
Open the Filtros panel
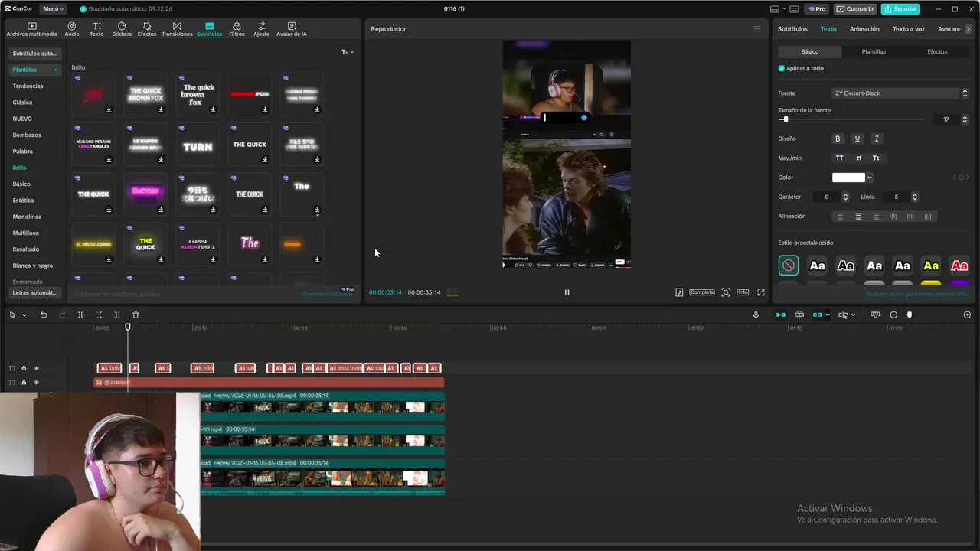pyautogui.click(x=237, y=29)
